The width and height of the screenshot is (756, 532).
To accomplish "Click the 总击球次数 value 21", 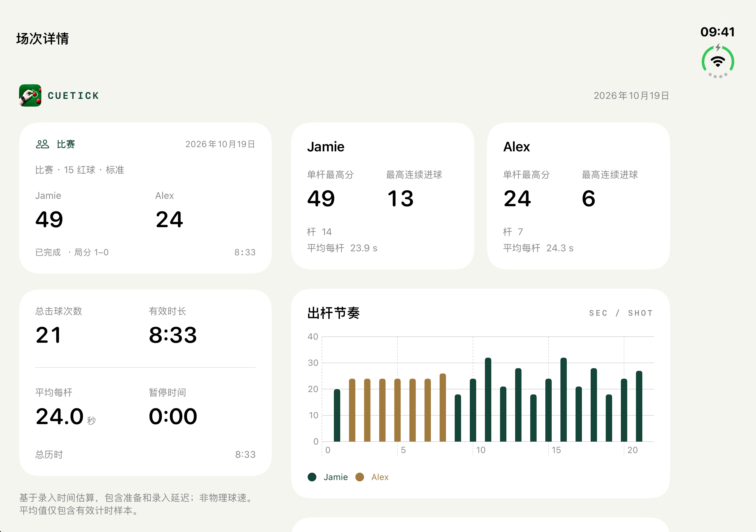I will (x=48, y=335).
